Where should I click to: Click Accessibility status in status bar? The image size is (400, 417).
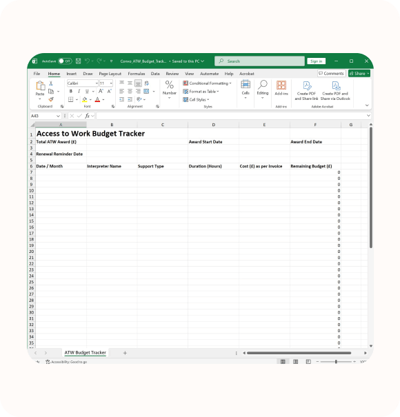point(66,362)
